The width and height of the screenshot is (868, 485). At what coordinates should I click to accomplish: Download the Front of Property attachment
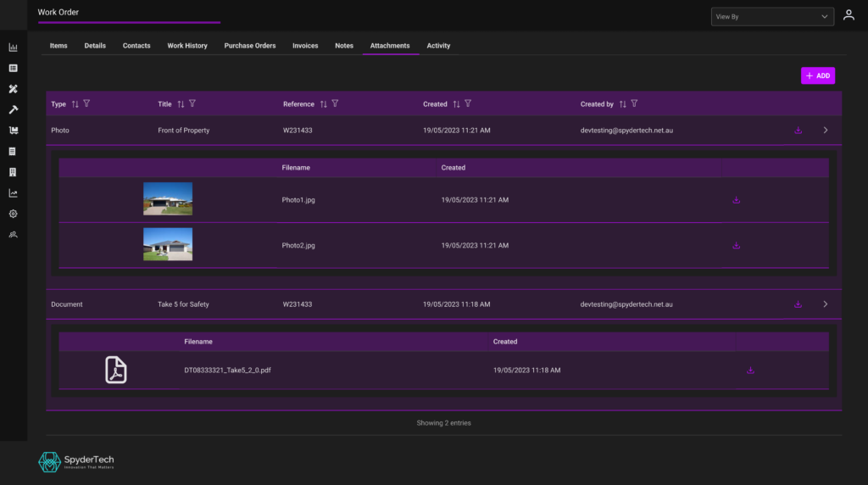tap(798, 131)
